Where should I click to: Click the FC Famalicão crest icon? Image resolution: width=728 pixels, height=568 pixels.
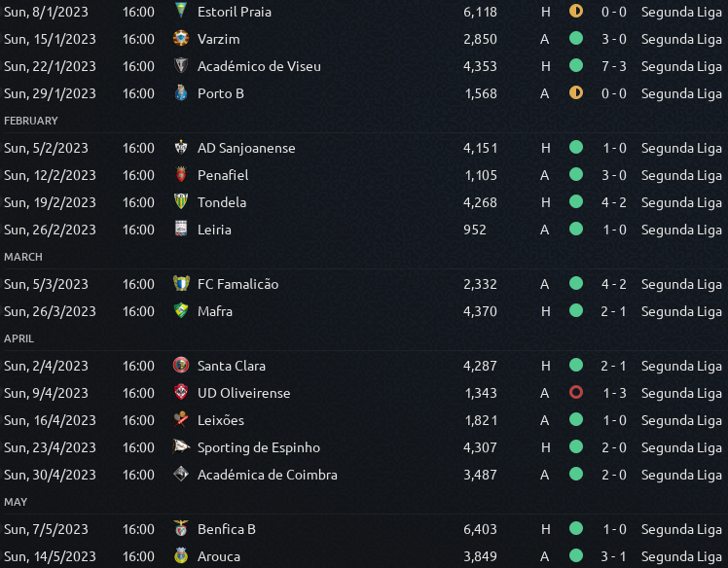(x=181, y=284)
